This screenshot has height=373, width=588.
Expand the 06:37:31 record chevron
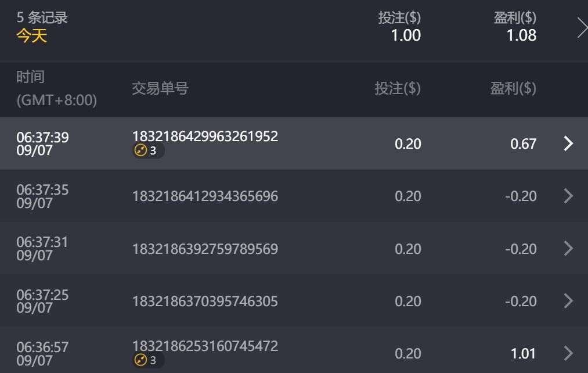pos(568,249)
